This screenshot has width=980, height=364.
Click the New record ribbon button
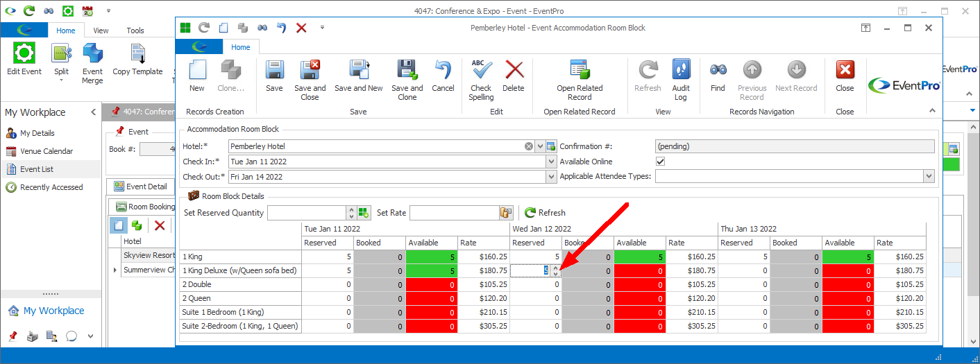point(197,76)
